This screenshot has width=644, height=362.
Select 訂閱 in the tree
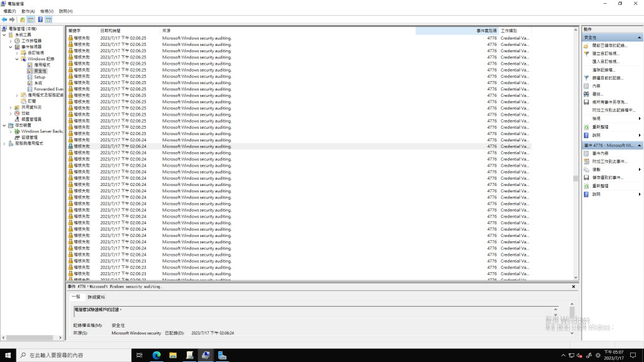[x=31, y=101]
